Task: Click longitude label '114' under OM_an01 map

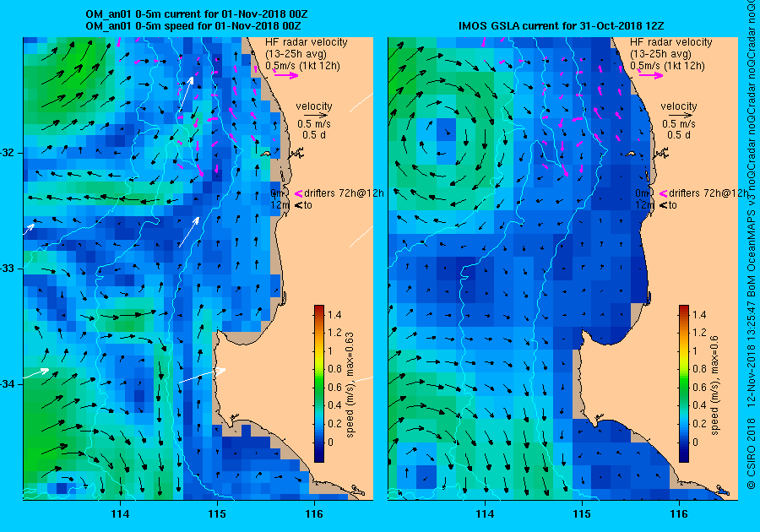Action: point(120,514)
